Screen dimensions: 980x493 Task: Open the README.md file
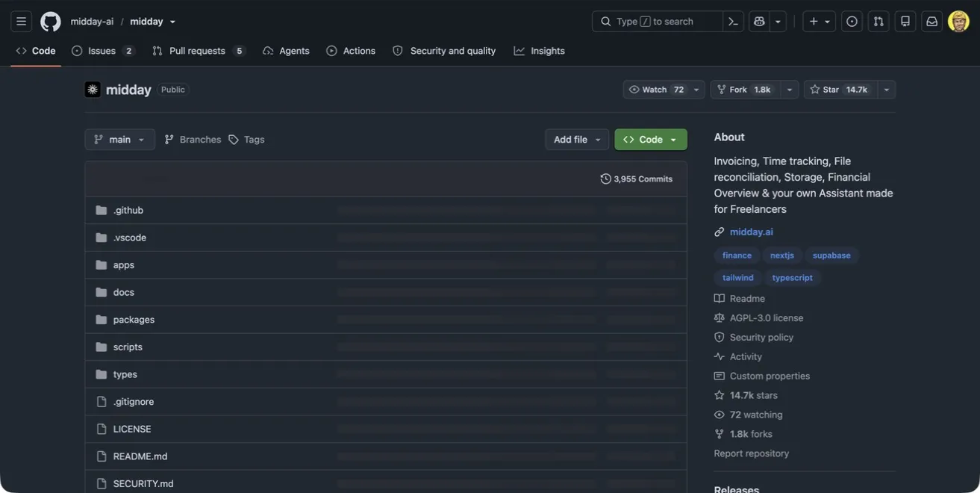[140, 456]
